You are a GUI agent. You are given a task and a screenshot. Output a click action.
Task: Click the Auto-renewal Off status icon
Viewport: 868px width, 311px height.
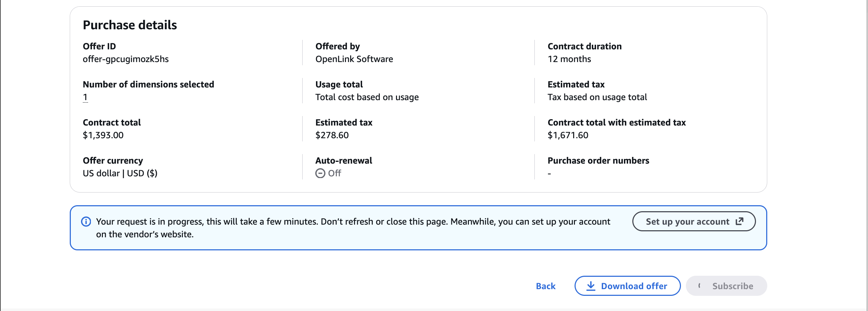point(320,173)
